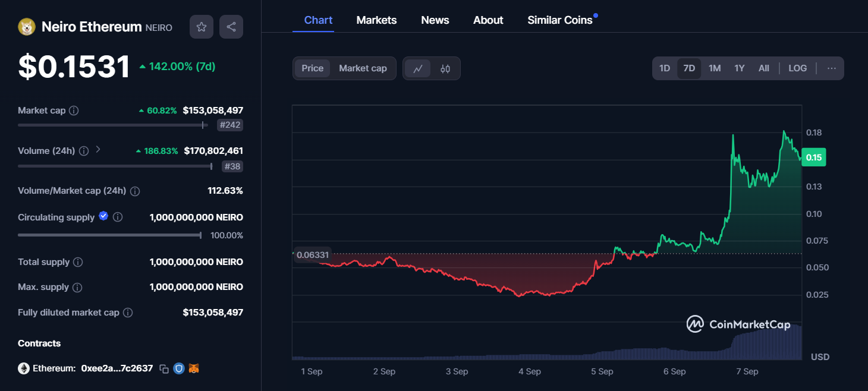
Task: Click the USD currency label on chart
Action: 820,357
